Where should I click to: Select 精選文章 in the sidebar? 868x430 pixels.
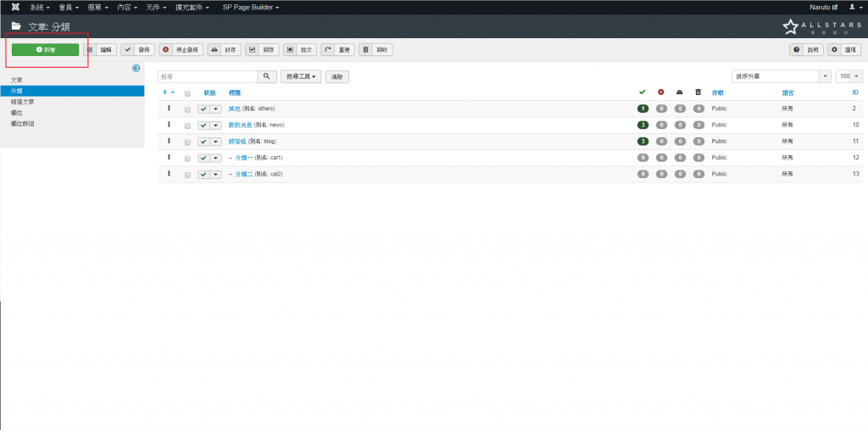click(23, 101)
